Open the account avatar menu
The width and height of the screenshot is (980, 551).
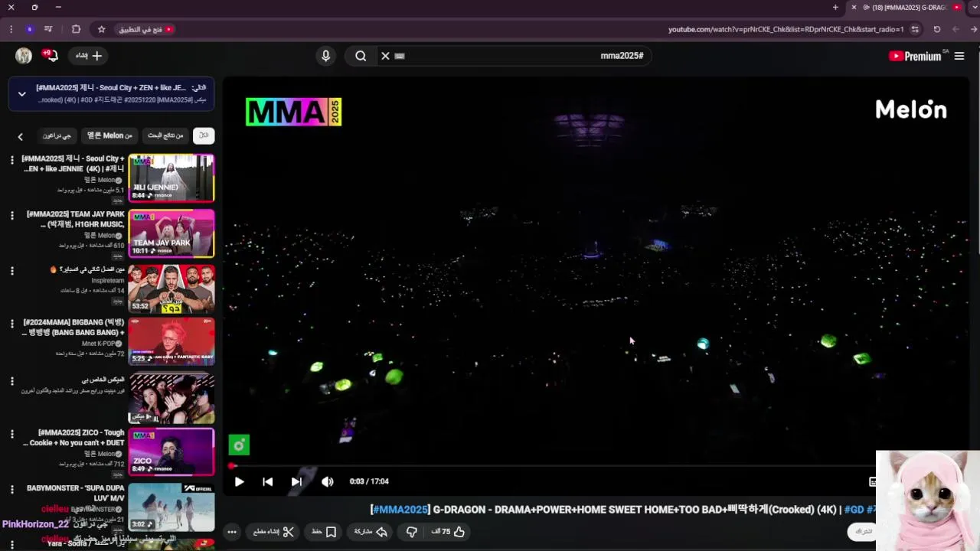coord(24,56)
